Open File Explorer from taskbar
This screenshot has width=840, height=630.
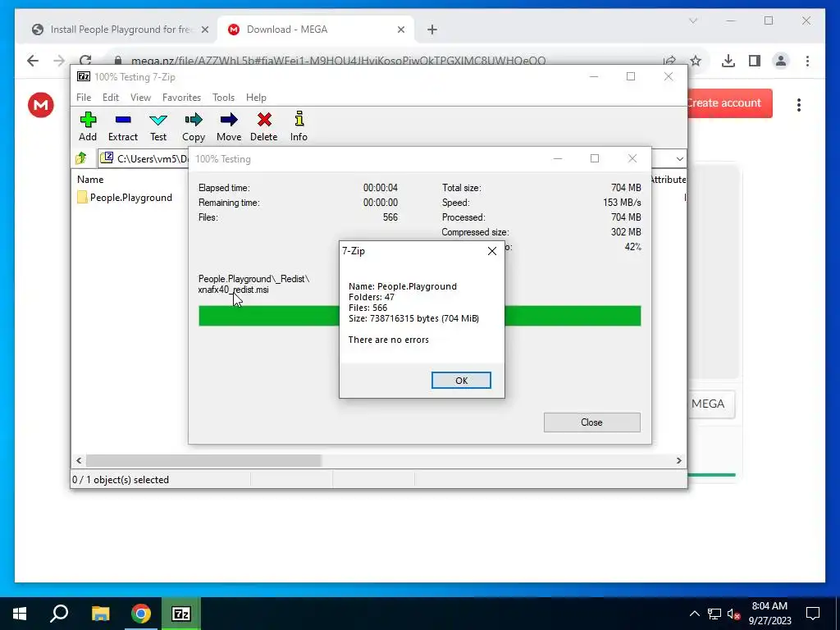(100, 614)
